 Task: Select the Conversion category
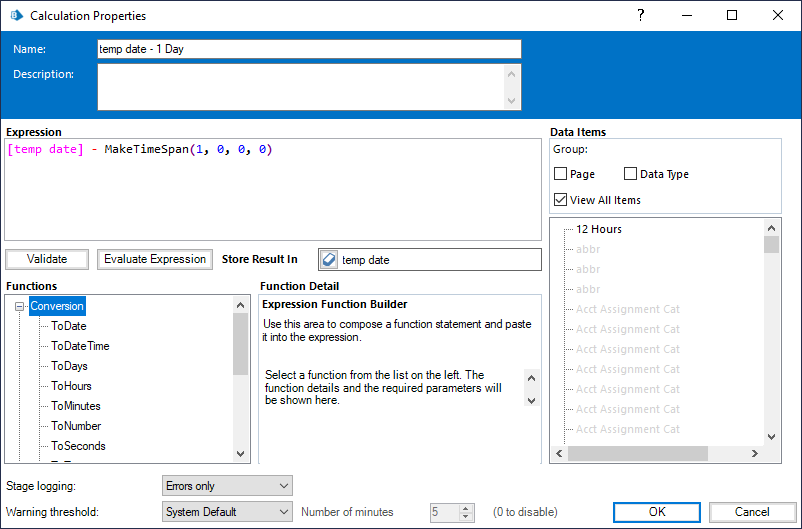click(x=57, y=306)
